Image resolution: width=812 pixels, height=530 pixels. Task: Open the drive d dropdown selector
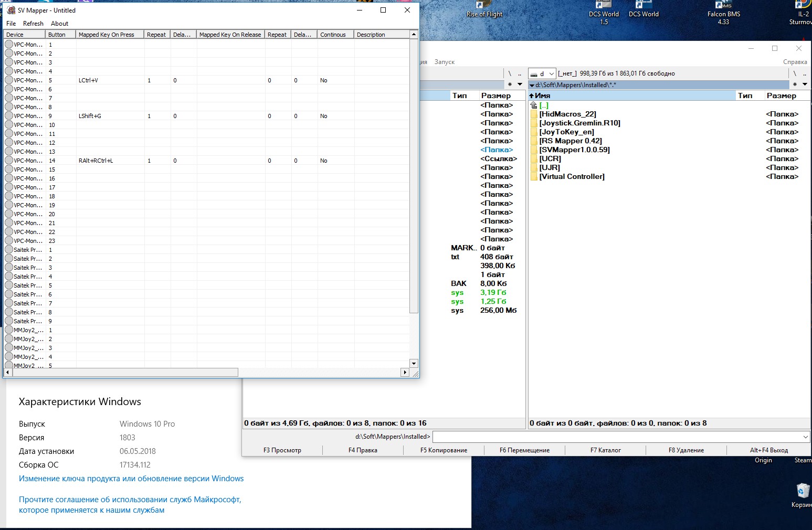(542, 74)
